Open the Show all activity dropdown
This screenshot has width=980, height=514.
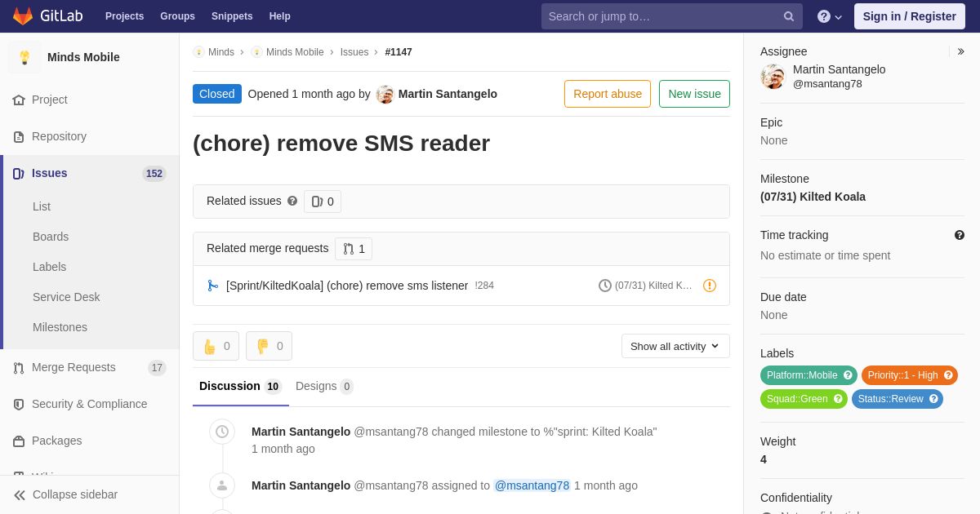point(675,346)
